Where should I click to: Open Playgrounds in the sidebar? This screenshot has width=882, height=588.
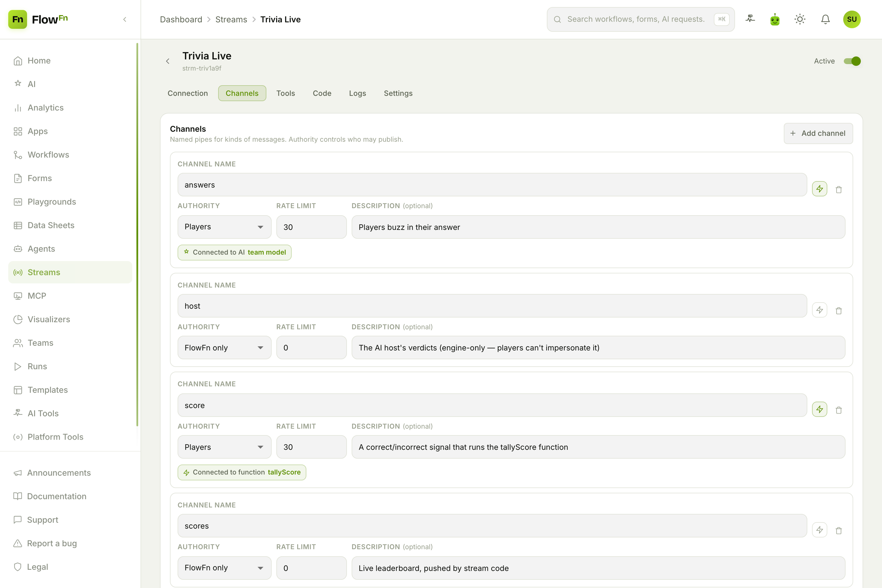[x=70, y=202]
